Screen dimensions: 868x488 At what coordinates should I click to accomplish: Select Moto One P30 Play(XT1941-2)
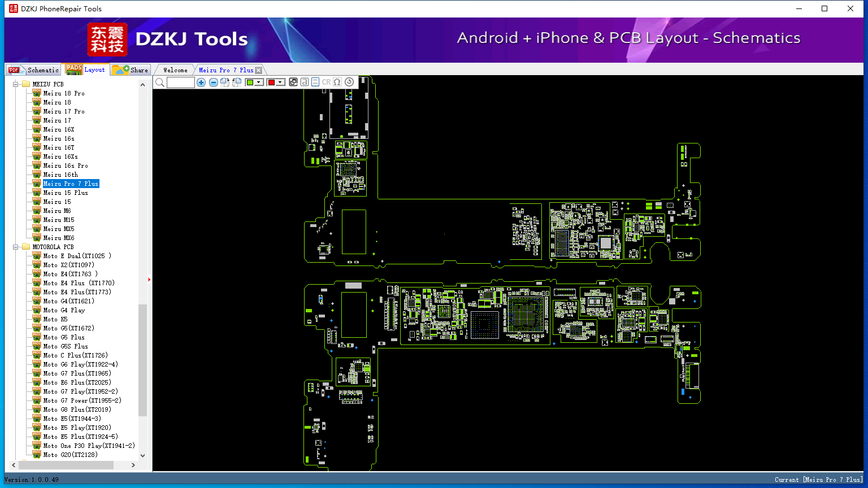pos(89,446)
